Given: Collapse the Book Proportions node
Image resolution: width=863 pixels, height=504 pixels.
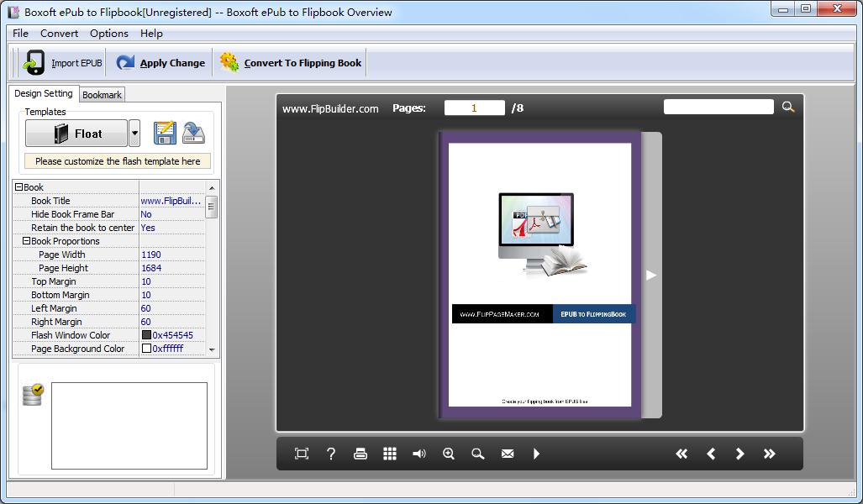Looking at the screenshot, I should pos(26,241).
